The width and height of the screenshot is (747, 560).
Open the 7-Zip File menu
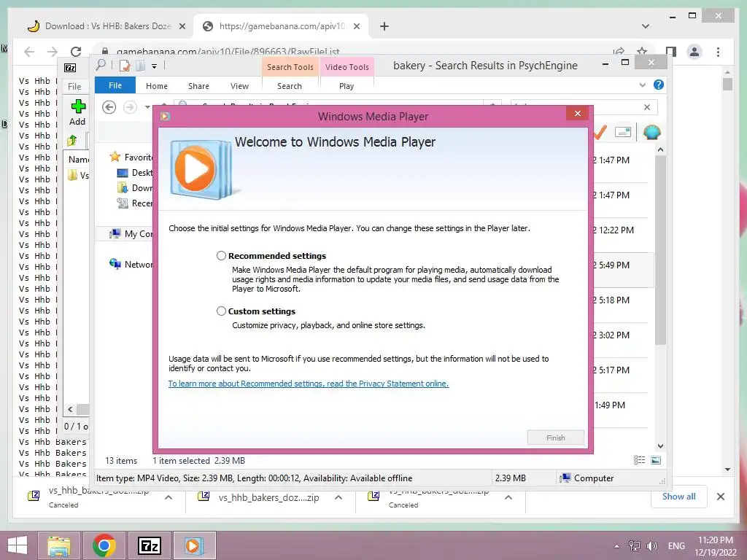pos(74,87)
